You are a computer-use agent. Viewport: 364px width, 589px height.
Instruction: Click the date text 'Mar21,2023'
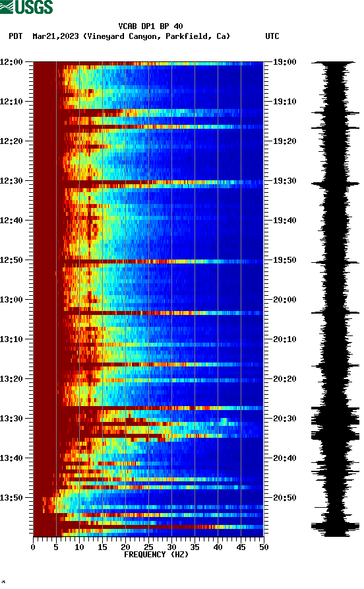click(55, 36)
